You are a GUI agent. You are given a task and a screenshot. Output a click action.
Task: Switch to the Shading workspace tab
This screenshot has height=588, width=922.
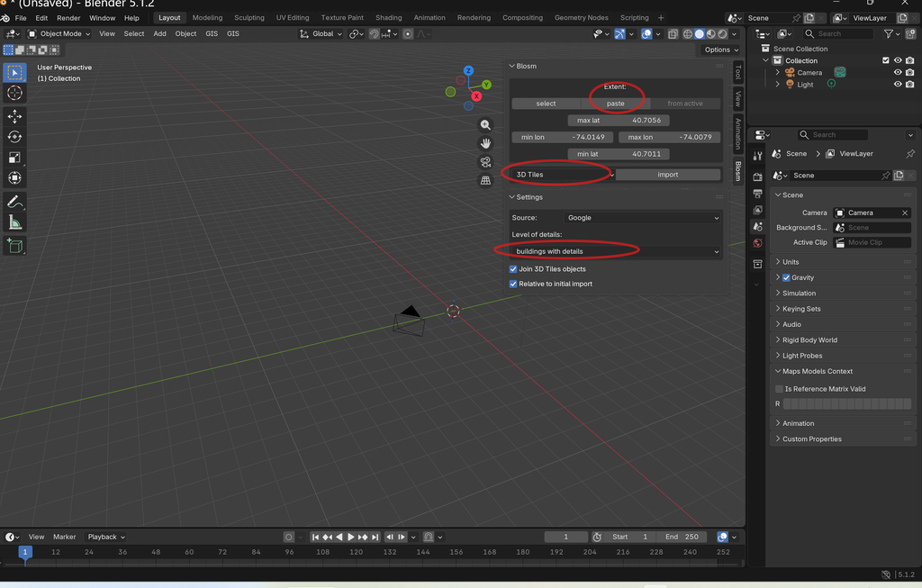[x=389, y=18]
